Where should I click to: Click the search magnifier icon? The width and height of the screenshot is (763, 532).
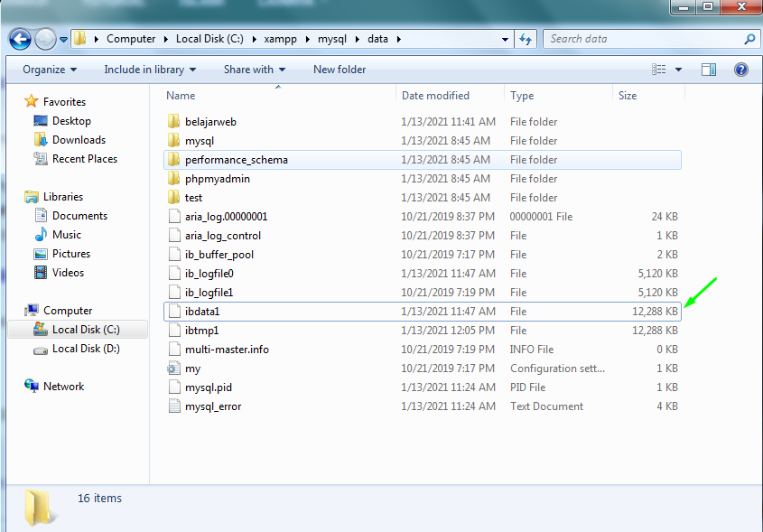[749, 39]
